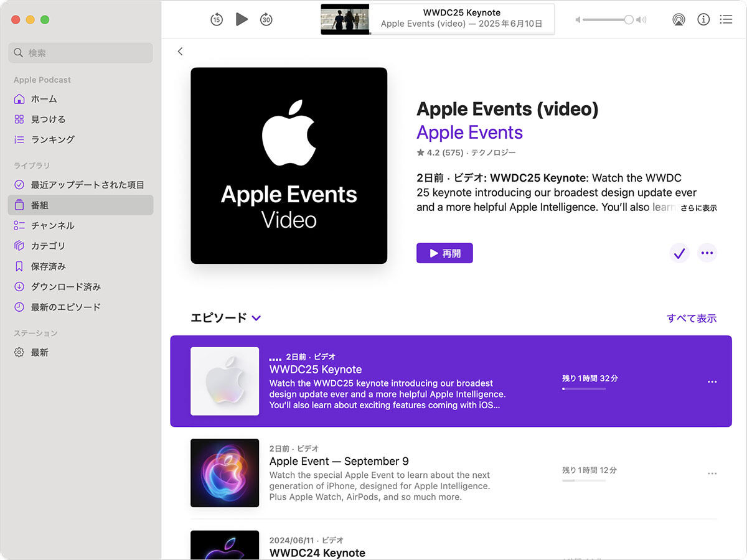Set volume to max via loud speaker icon

(641, 20)
